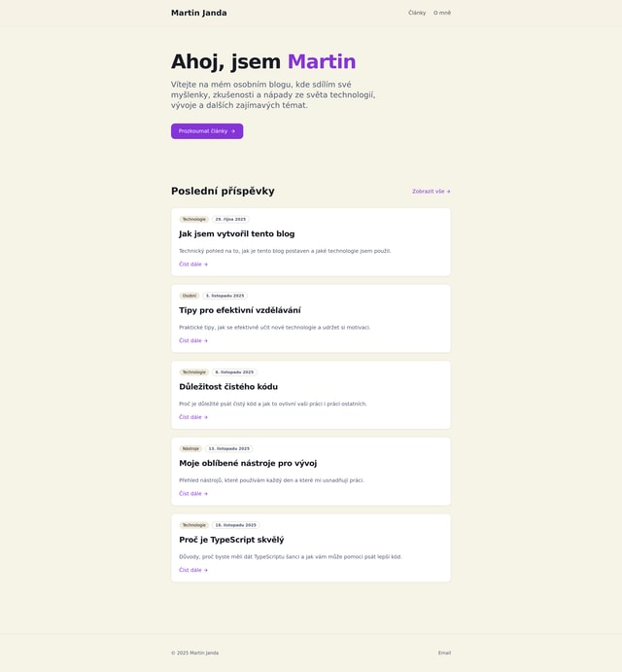This screenshot has width=622, height=672.
Task: Click the Martin Janda site title
Action: click(198, 13)
